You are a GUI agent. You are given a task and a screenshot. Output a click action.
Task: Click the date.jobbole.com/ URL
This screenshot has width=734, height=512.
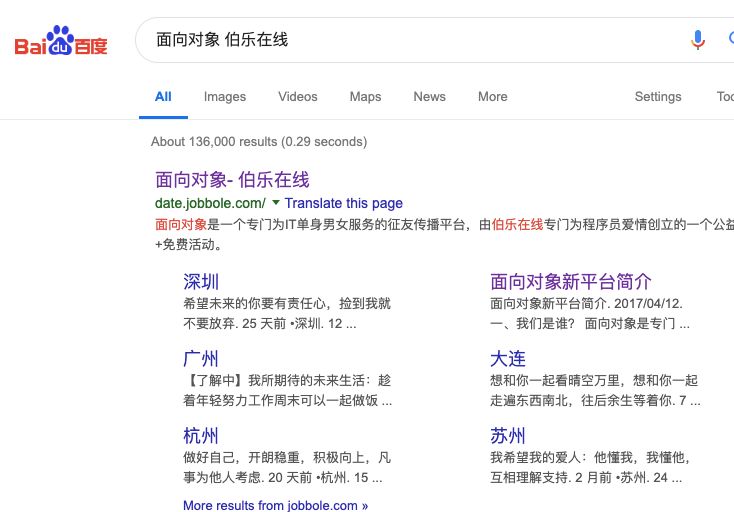coord(210,203)
